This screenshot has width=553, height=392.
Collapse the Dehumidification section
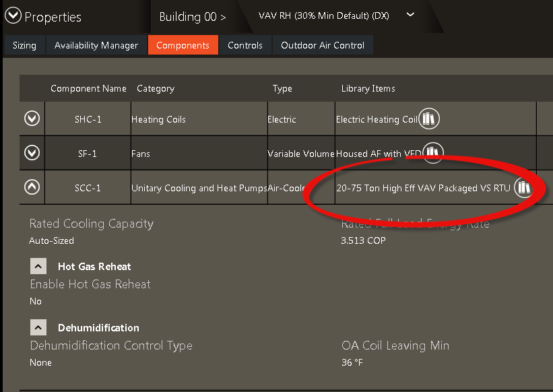click(x=38, y=327)
